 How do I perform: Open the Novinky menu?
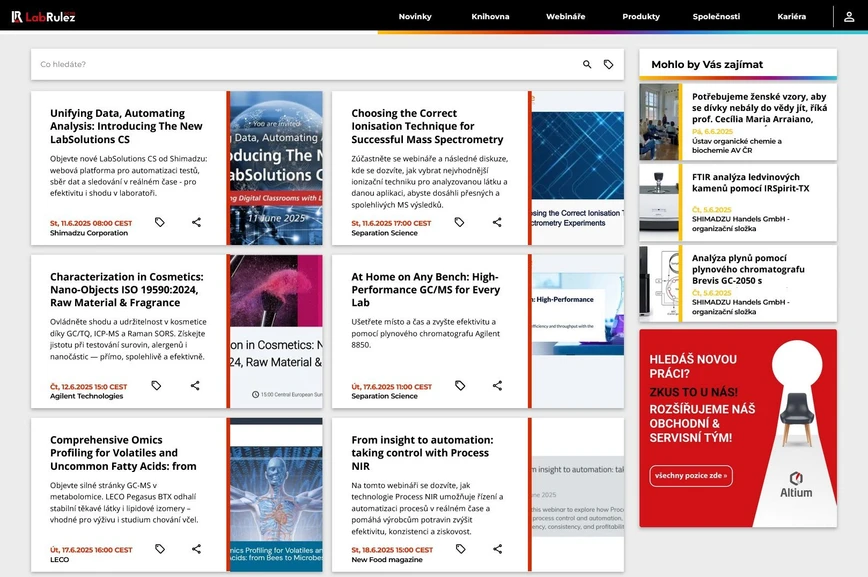click(x=415, y=16)
